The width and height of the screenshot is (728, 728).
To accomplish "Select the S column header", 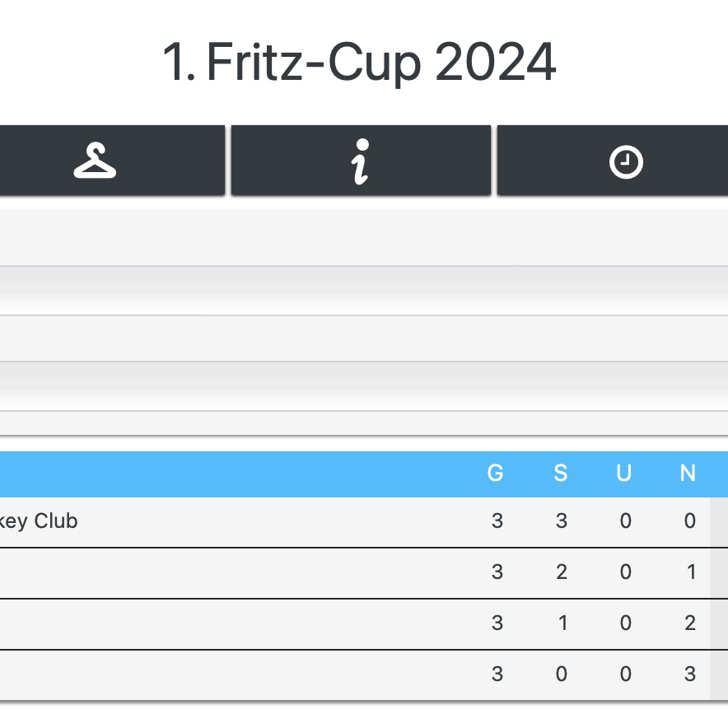I will (x=561, y=474).
